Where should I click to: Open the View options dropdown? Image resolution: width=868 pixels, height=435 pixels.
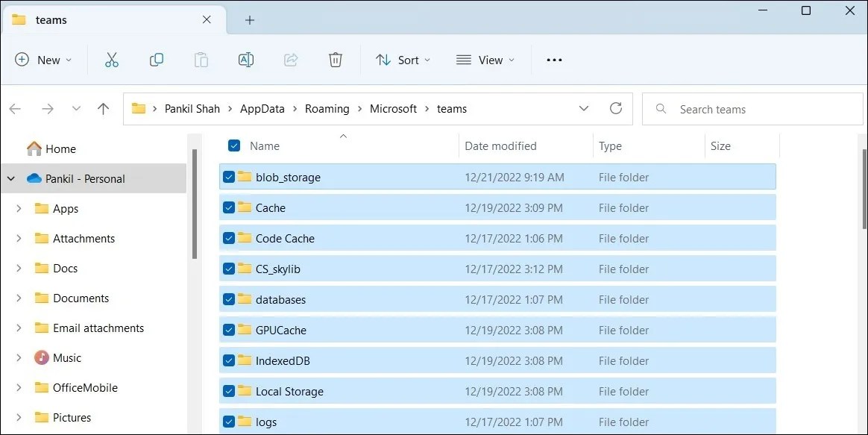[x=485, y=60]
